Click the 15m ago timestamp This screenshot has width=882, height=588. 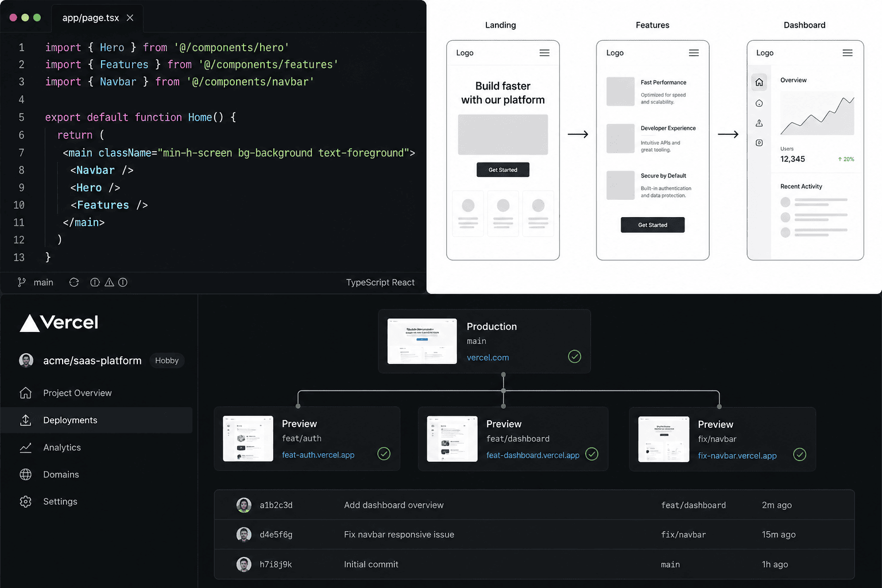pyautogui.click(x=779, y=535)
